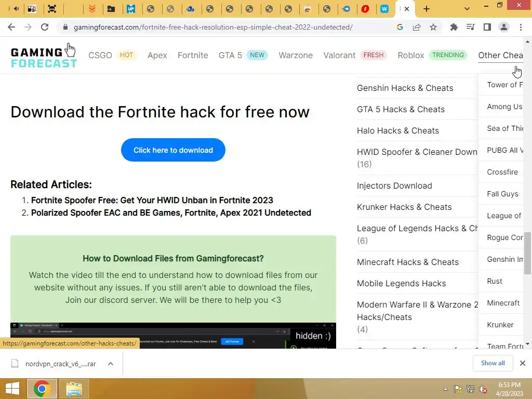Select Crossfire in the dropdown list
This screenshot has height=399, width=532.
point(502,172)
